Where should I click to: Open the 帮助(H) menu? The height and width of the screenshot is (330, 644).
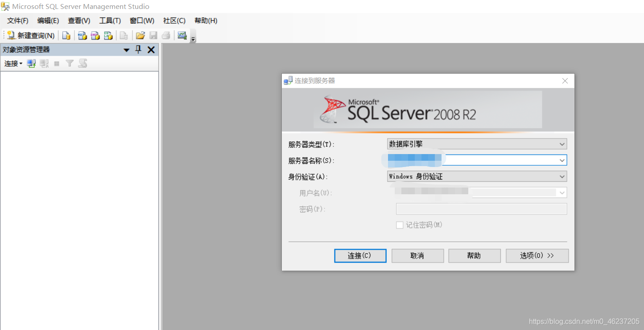(x=206, y=21)
